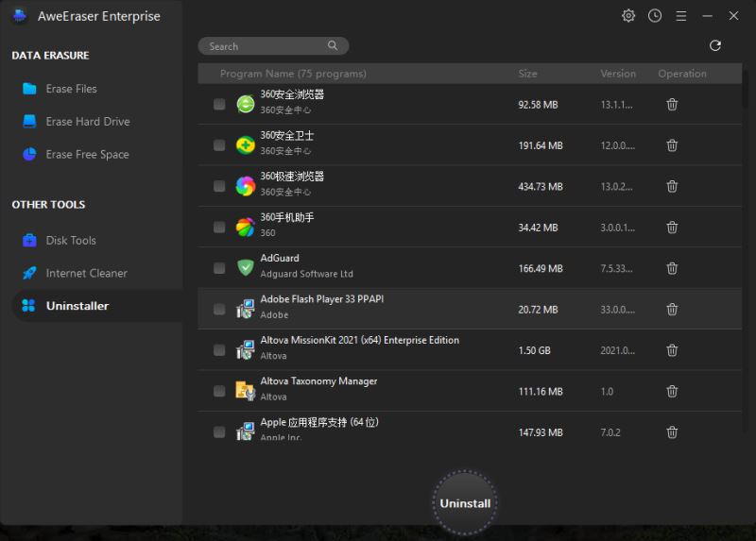Close the AweEraser window
Image resolution: width=756 pixels, height=541 pixels.
tap(733, 16)
